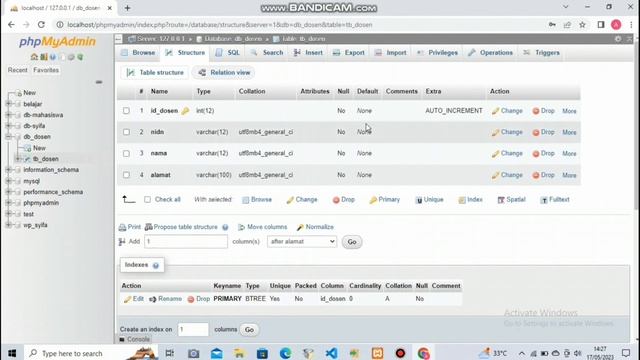Open Chrome profile avatar

click(x=616, y=25)
